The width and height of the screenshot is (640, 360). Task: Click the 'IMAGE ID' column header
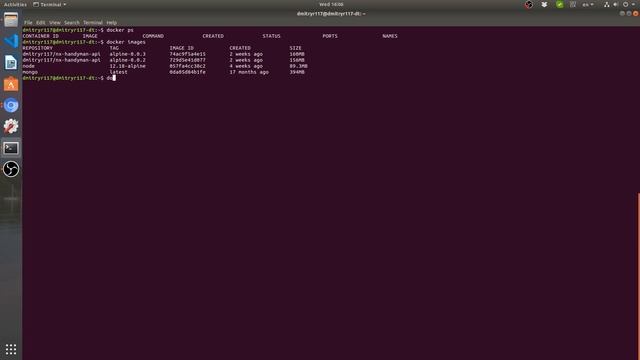coord(182,48)
